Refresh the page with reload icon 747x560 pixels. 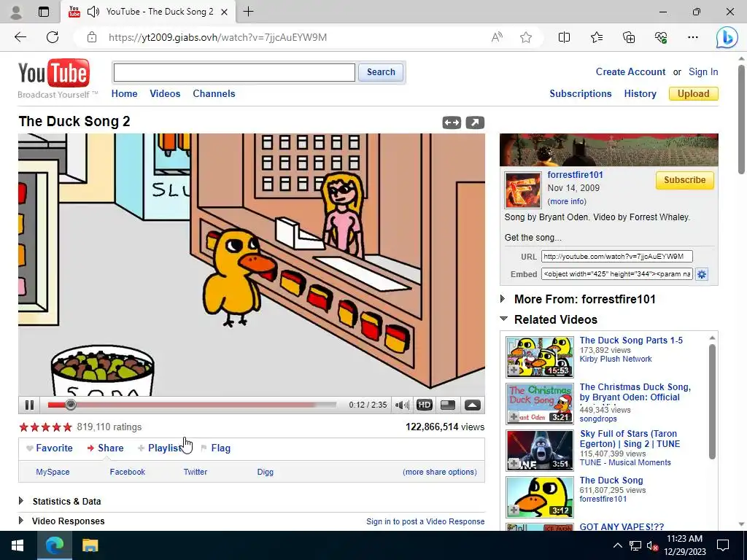pos(53,37)
